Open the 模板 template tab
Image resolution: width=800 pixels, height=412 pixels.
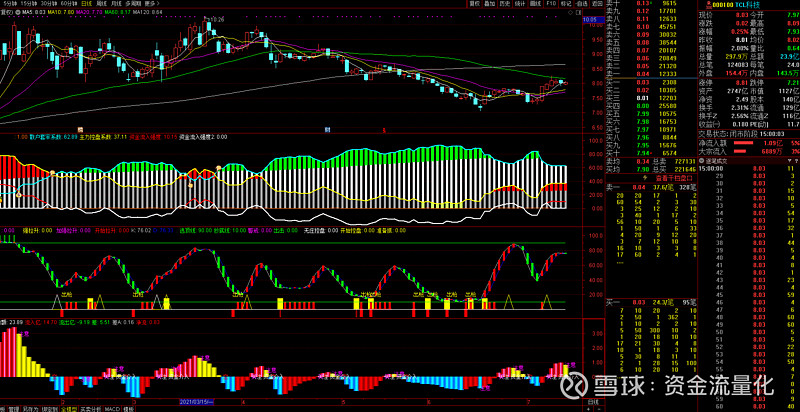tap(128, 408)
